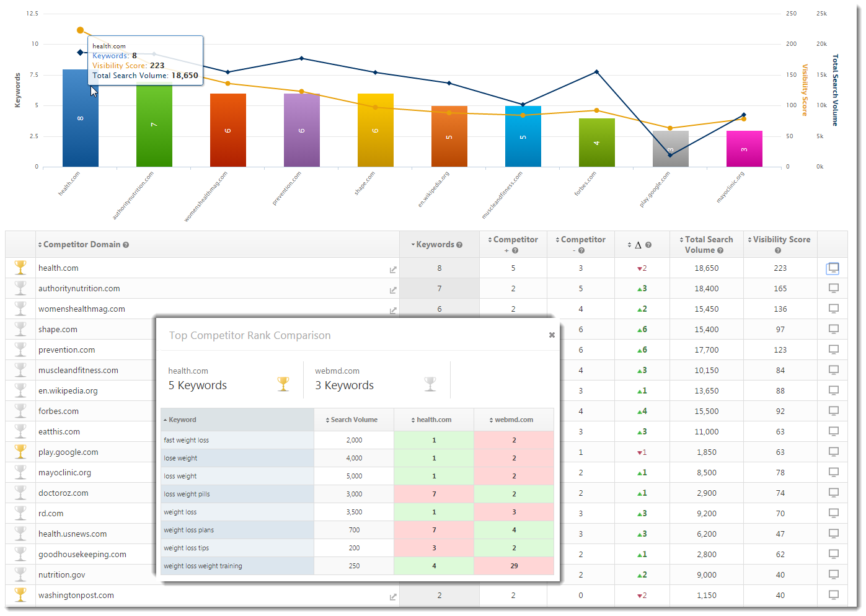Click help icon next to Competitor Domain
The image size is (866, 616).
coord(126,245)
